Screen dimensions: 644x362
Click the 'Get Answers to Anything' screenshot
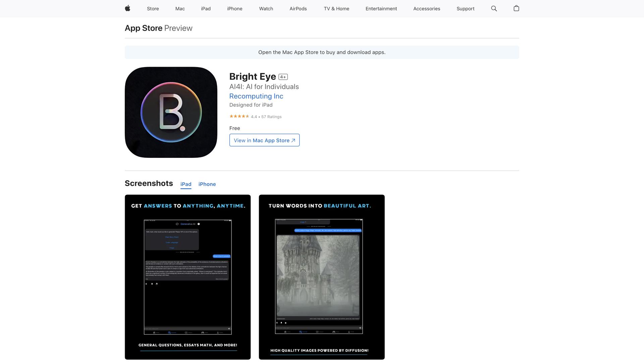pos(187,277)
